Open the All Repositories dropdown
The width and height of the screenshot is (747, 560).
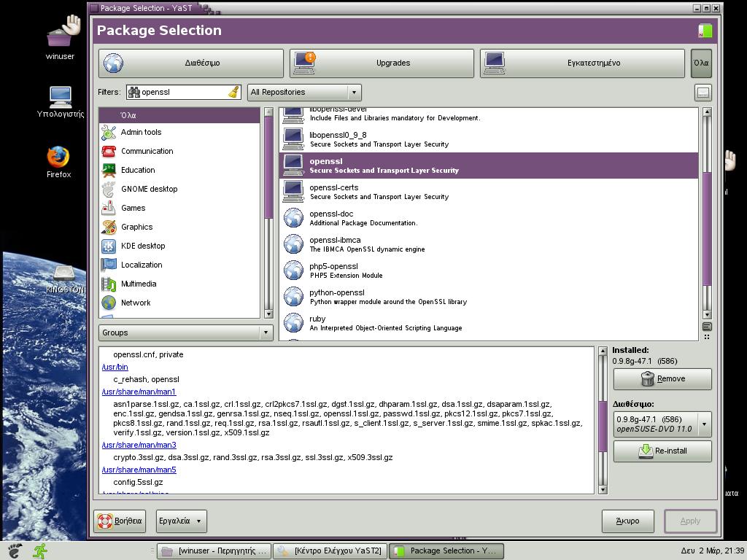pos(304,92)
